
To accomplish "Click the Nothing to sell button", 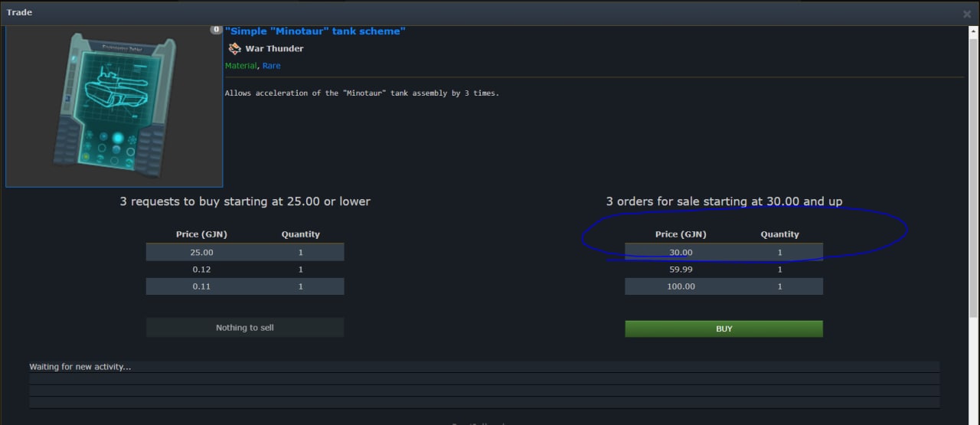I will tap(245, 328).
